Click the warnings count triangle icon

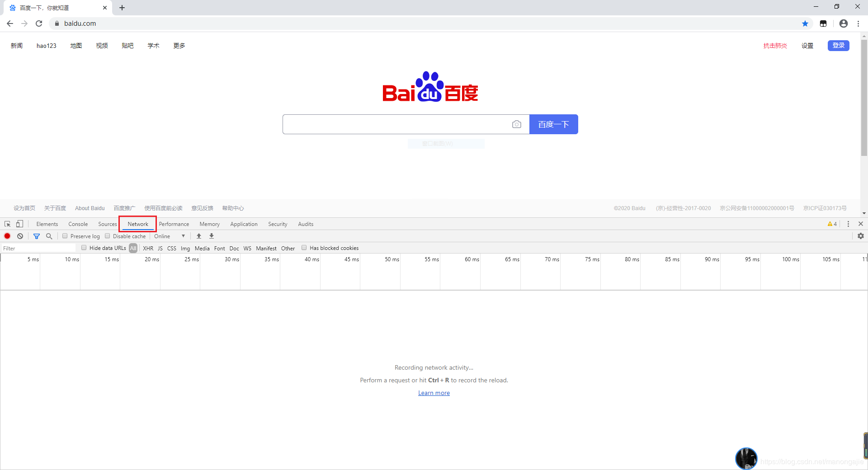(832, 224)
